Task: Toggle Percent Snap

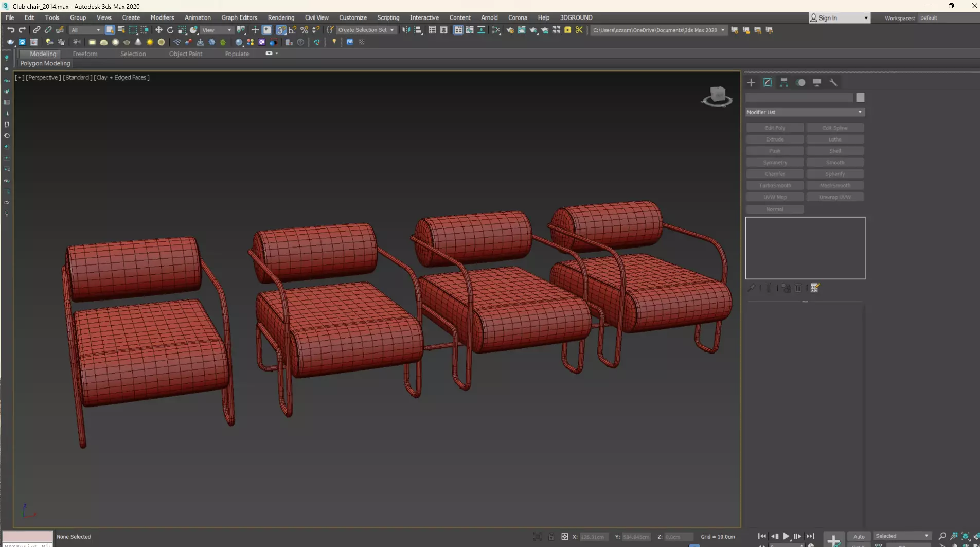Action: [304, 30]
